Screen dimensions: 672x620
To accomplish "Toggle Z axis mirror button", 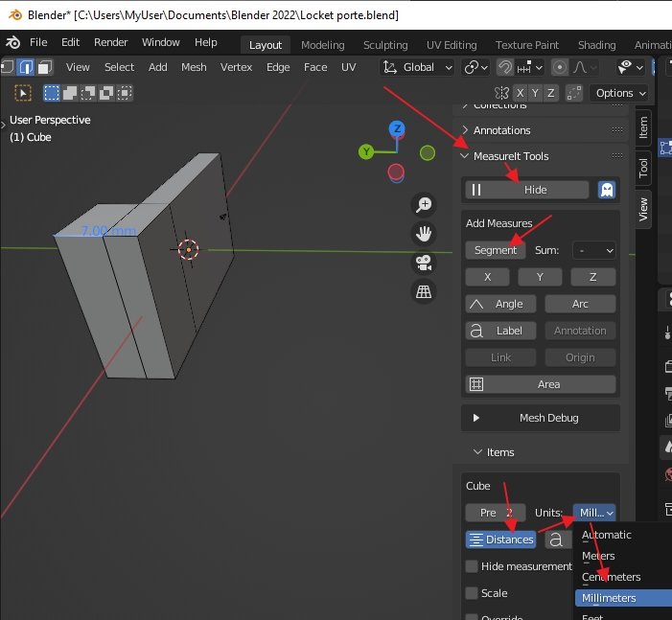I will point(551,93).
